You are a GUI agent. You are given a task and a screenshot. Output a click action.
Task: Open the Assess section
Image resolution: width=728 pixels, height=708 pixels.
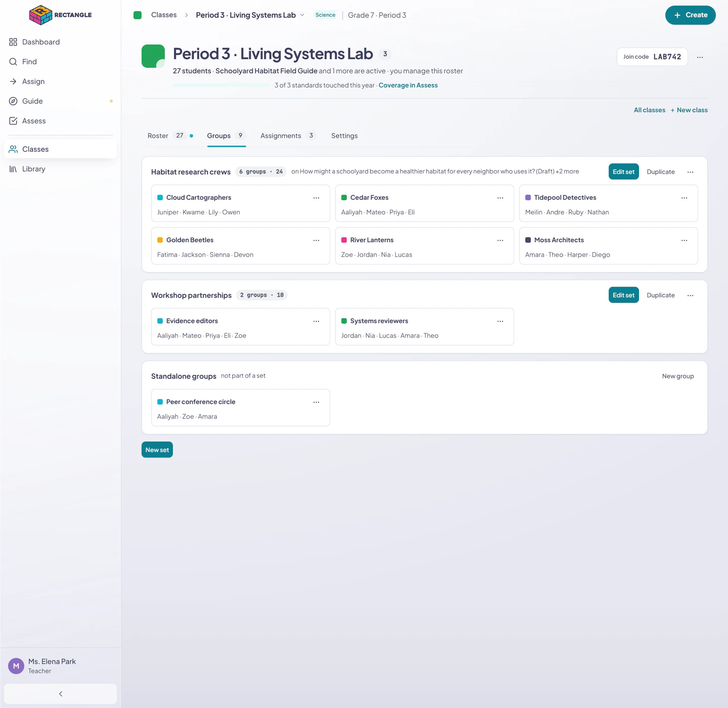(60, 121)
